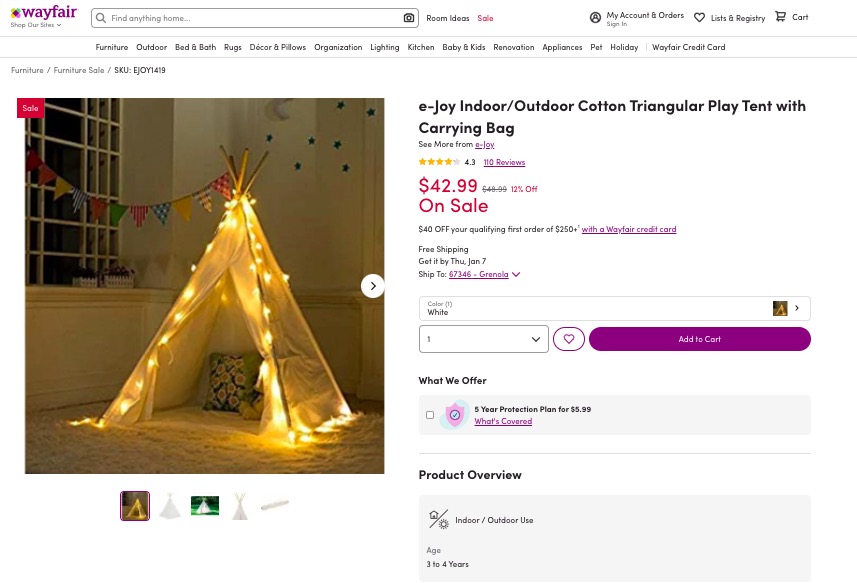The width and height of the screenshot is (857, 583).
Task: Click the Wayfair logo
Action: pyautogui.click(x=44, y=13)
